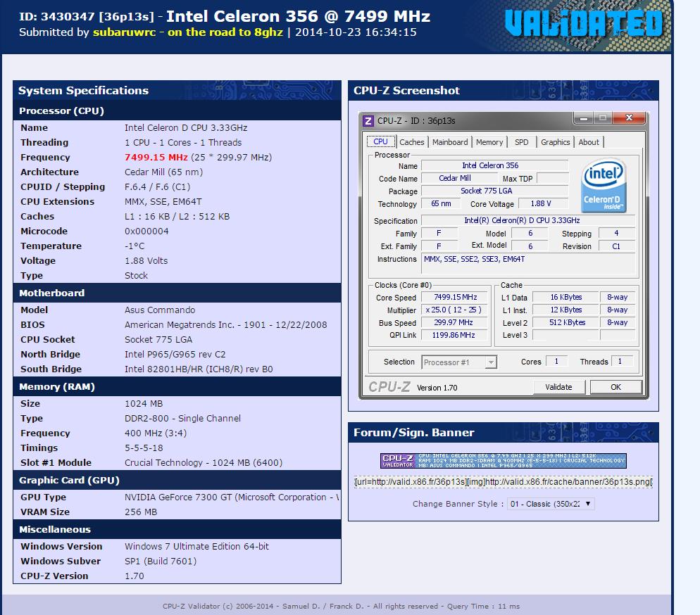700x615 pixels.
Task: Click the red 7499.15 MHz frequency value
Action: (156, 158)
